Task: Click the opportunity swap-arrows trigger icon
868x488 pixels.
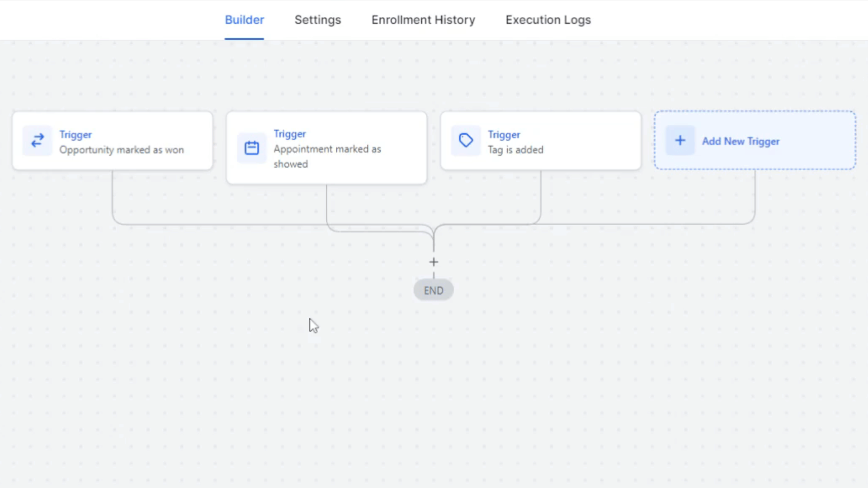Action: [38, 141]
